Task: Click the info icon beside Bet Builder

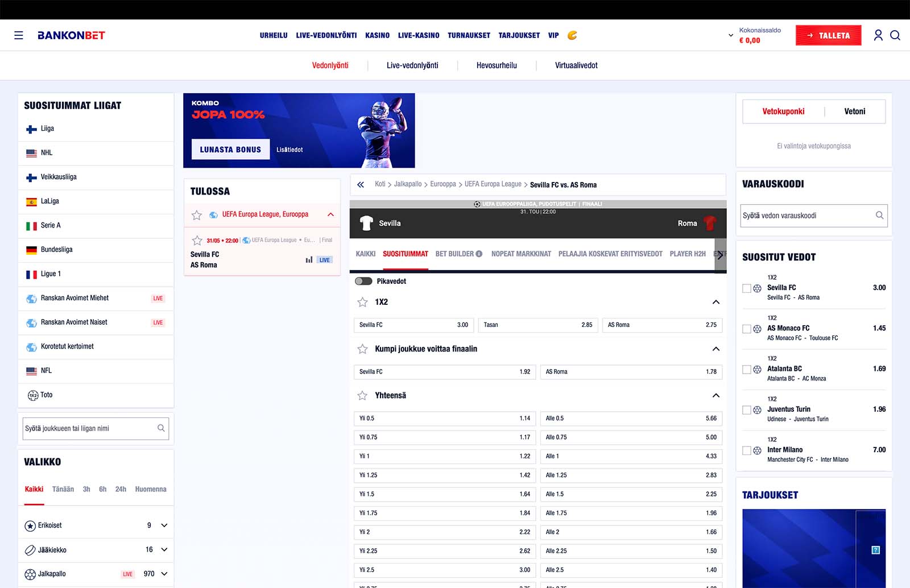Action: [479, 254]
